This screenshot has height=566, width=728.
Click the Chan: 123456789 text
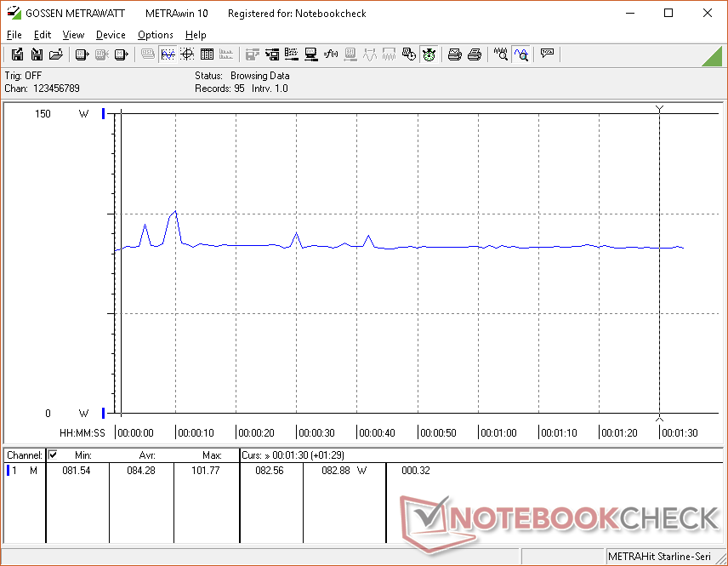(x=43, y=89)
